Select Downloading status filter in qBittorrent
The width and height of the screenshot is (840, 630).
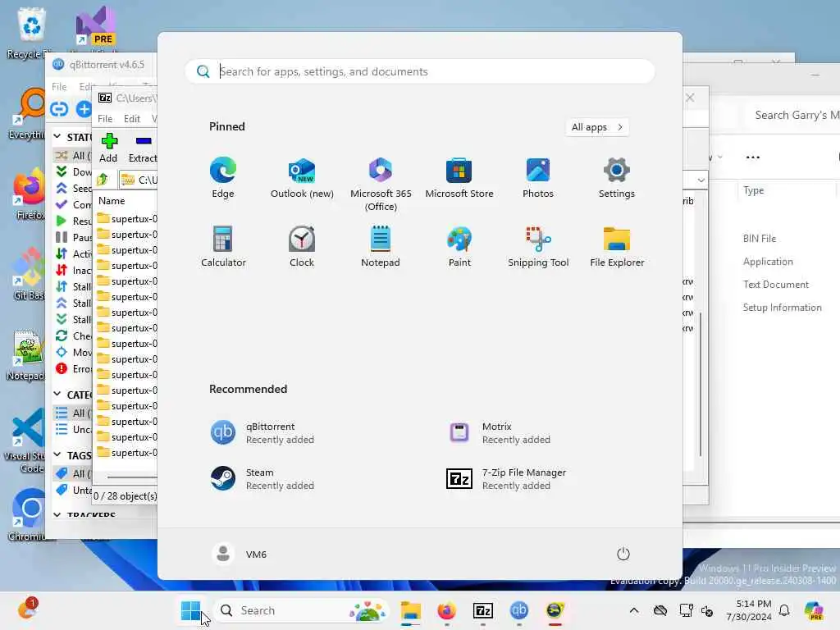[x=73, y=172]
